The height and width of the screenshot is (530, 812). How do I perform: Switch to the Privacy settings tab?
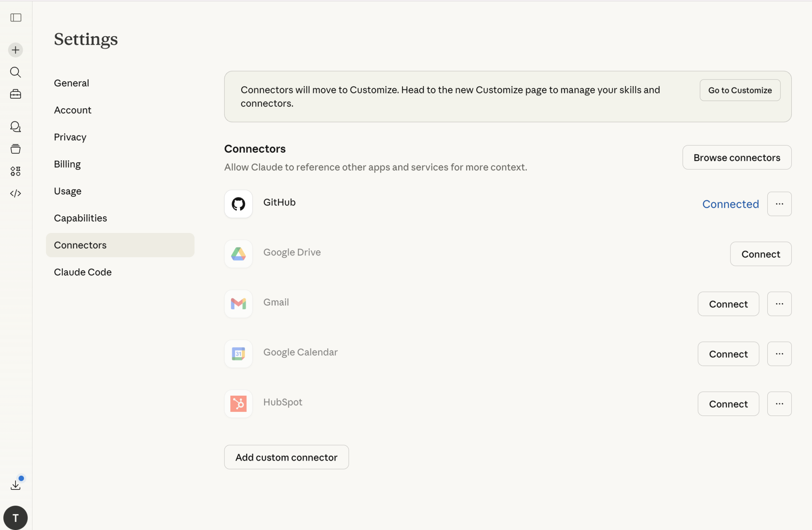(x=70, y=137)
